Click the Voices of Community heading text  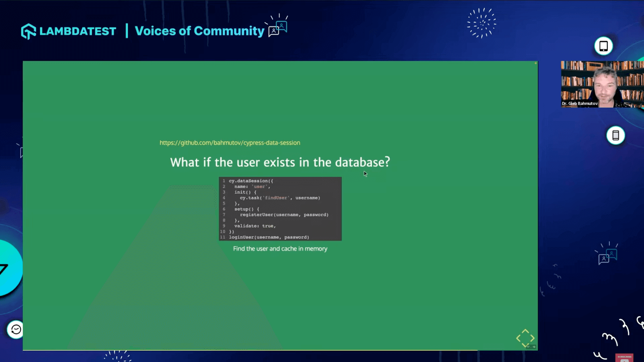199,31
